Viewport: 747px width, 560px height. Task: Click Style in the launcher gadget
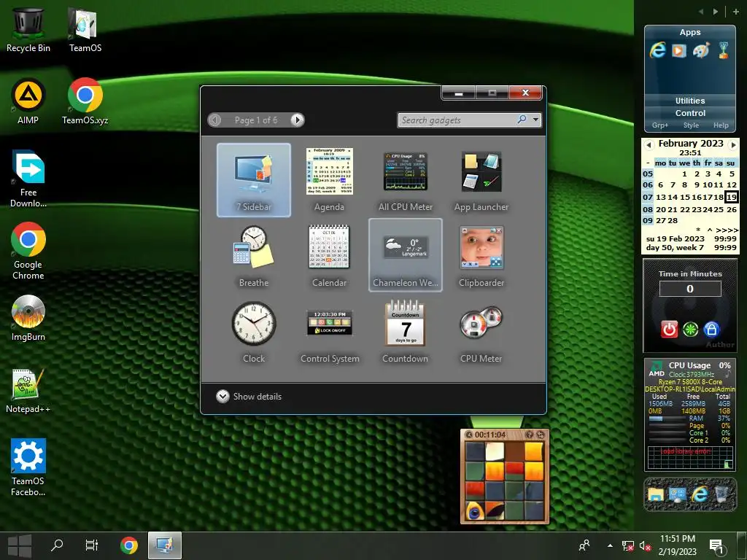click(x=691, y=125)
